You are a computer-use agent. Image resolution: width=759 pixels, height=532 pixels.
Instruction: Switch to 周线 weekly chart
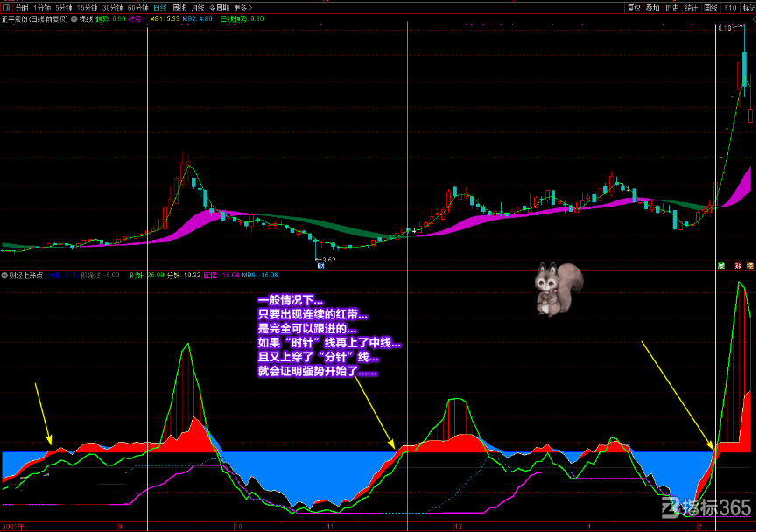(x=179, y=8)
